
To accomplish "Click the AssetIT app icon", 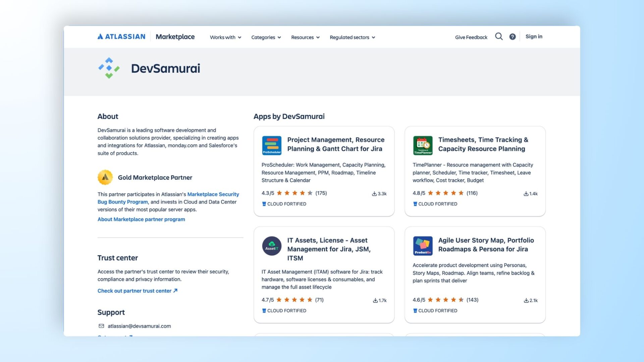I will (x=272, y=246).
